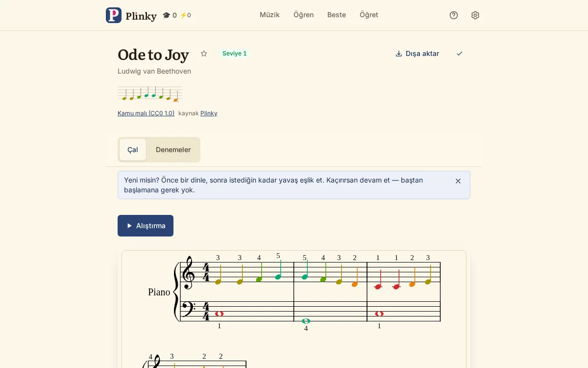Screen dimensions: 588x368
Task: Open the Öğret menu item
Action: tap(369, 15)
